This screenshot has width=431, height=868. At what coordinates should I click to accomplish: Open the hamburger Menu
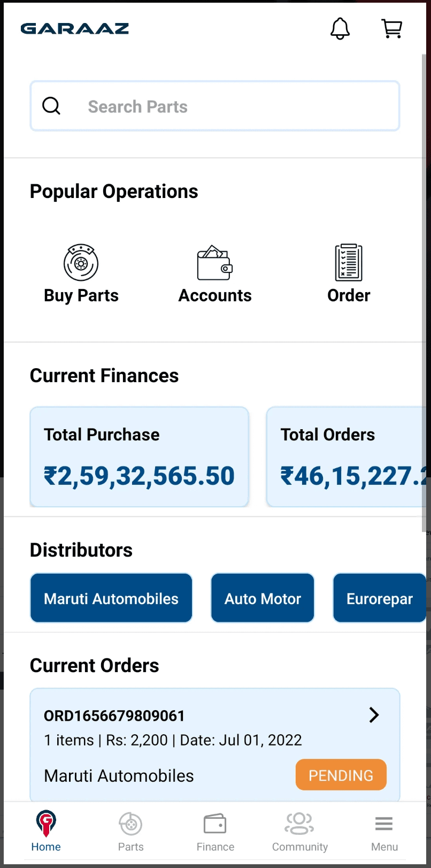[384, 831]
